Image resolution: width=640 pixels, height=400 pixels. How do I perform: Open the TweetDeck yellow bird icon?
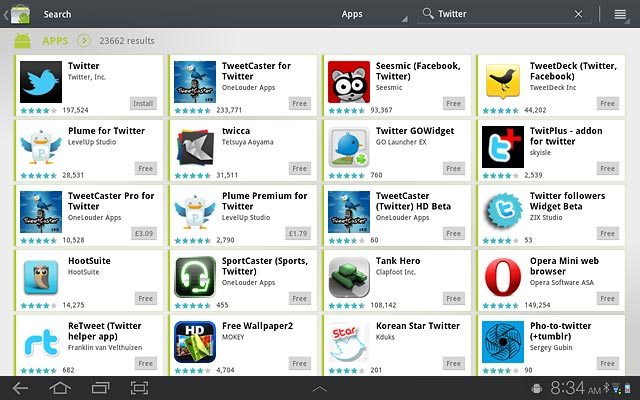point(503,82)
